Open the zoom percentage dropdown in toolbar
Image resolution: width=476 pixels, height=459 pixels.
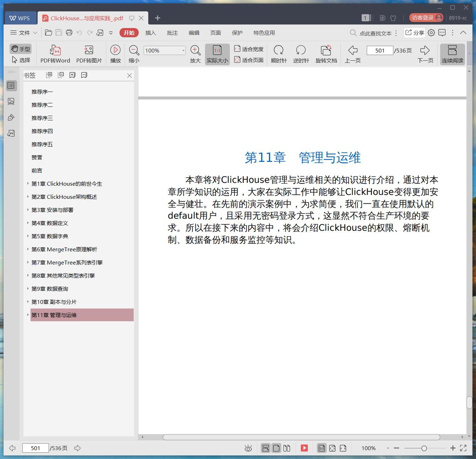point(183,50)
